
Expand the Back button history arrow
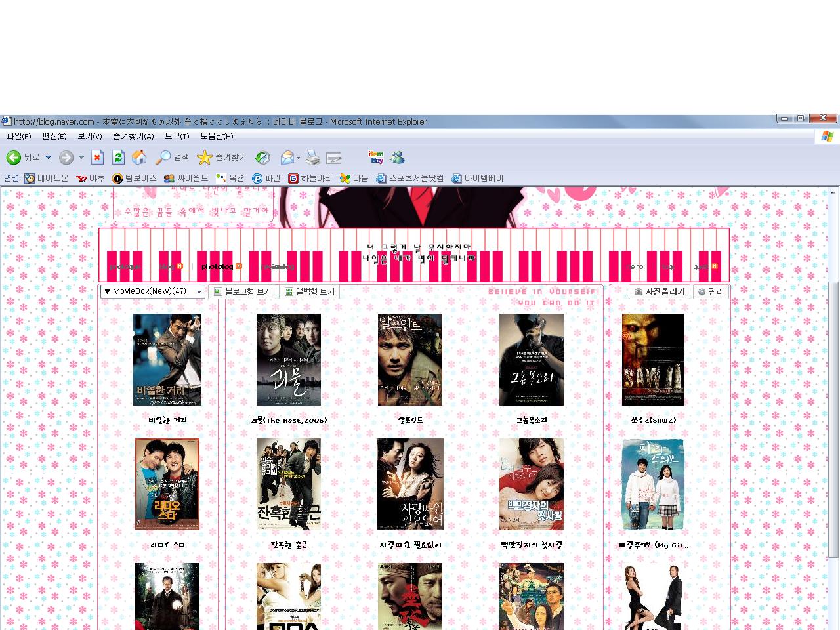[48, 157]
